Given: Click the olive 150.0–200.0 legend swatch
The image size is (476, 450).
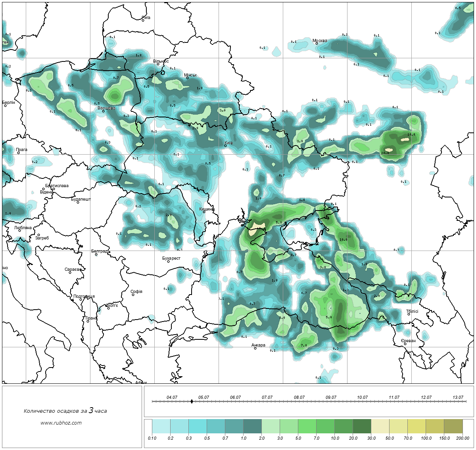Looking at the screenshot, I should coord(453,427).
